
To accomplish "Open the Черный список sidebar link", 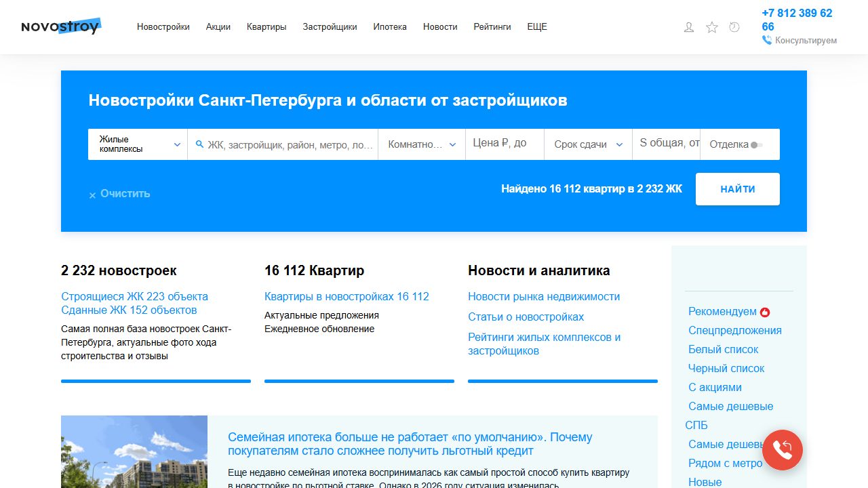I will [726, 369].
